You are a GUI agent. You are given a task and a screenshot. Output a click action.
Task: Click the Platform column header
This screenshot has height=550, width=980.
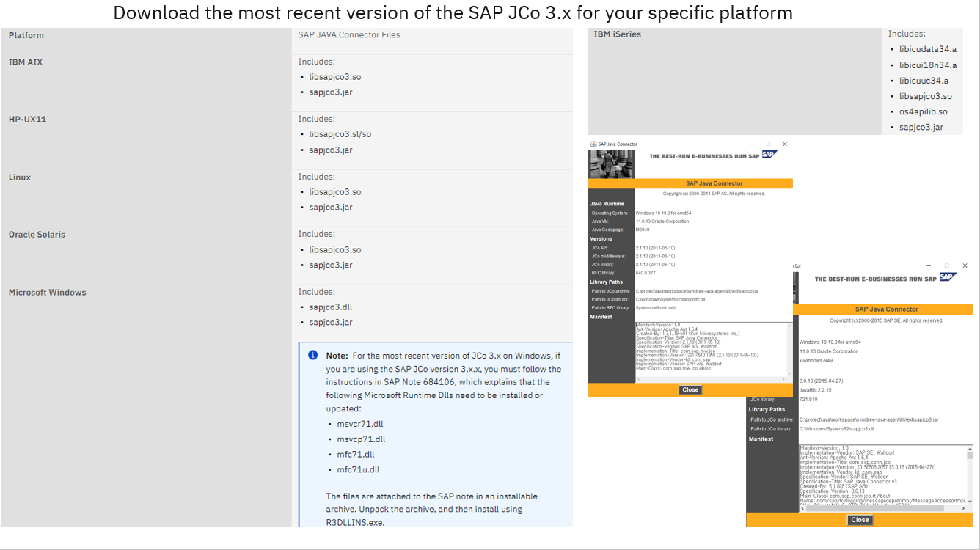(26, 35)
